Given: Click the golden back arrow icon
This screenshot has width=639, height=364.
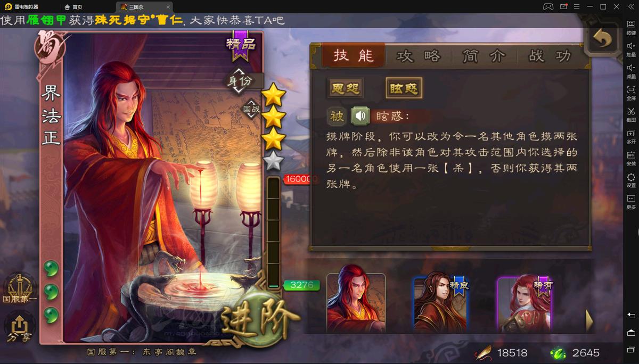Looking at the screenshot, I should tap(602, 39).
